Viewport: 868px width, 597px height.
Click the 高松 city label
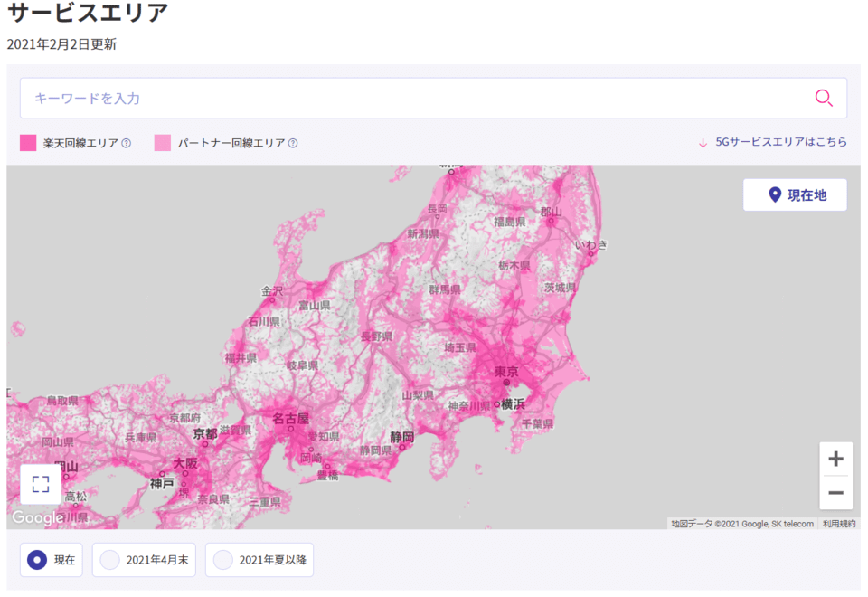coord(76,497)
